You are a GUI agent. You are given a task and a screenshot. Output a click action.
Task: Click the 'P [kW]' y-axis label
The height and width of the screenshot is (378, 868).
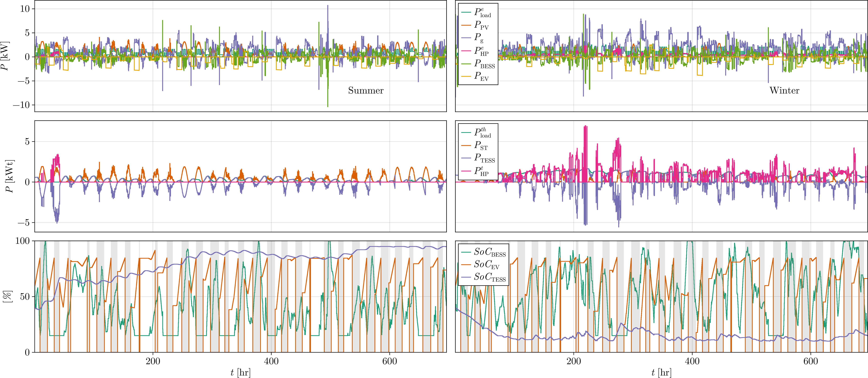click(5, 56)
